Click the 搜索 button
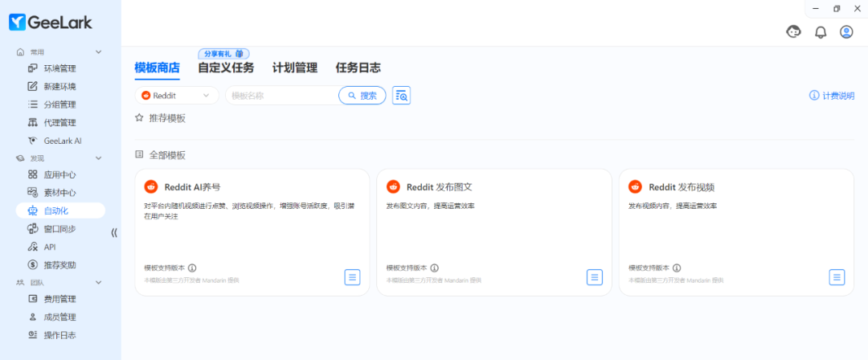868x360 pixels. click(362, 96)
